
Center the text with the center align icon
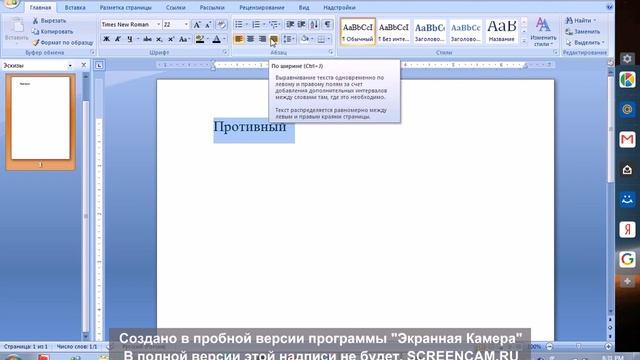(251, 39)
